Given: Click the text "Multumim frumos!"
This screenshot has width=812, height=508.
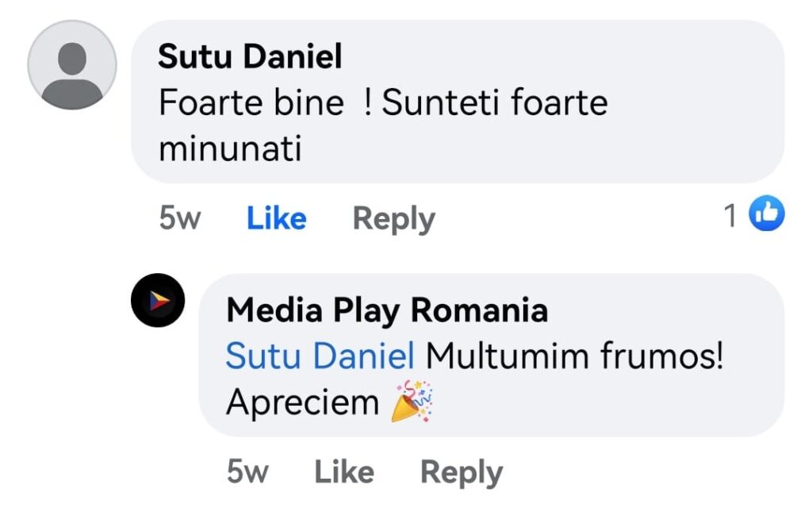Looking at the screenshot, I should click(x=575, y=356).
